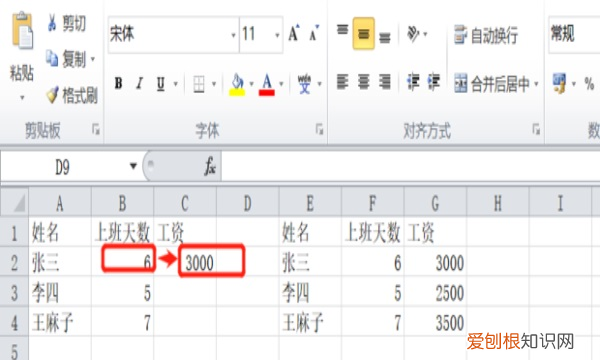Select the Format Painter (格式刷) brush
This screenshot has width=600, height=360.
coord(72,95)
